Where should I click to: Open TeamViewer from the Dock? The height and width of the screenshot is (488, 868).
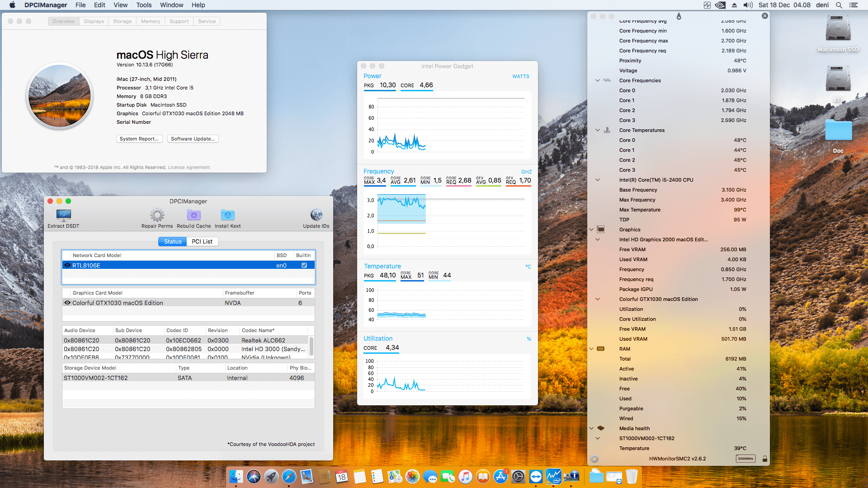point(536,476)
